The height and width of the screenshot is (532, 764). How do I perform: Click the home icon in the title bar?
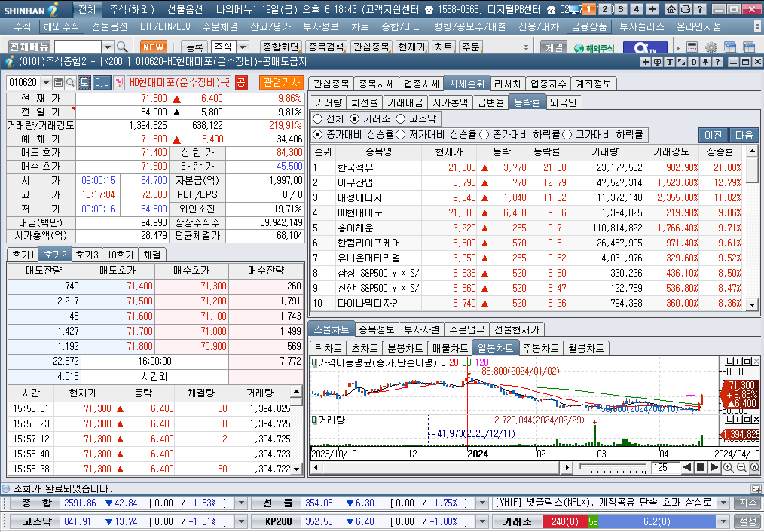click(671, 9)
